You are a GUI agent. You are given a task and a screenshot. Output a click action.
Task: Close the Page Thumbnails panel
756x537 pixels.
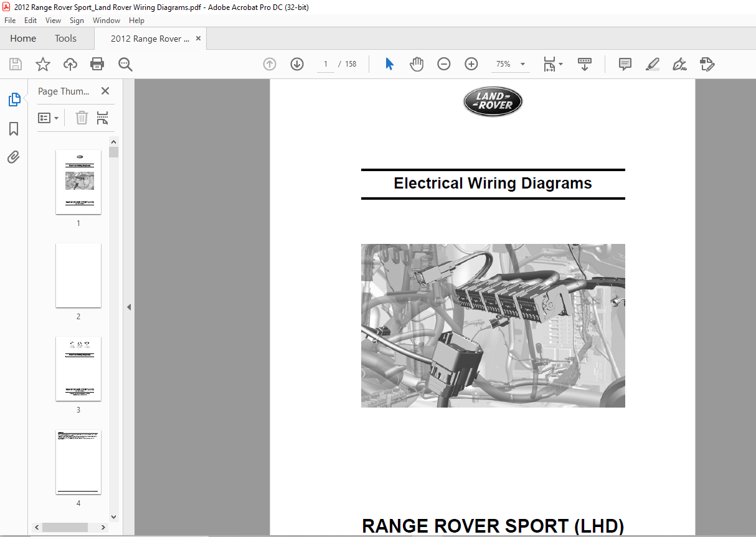105,91
